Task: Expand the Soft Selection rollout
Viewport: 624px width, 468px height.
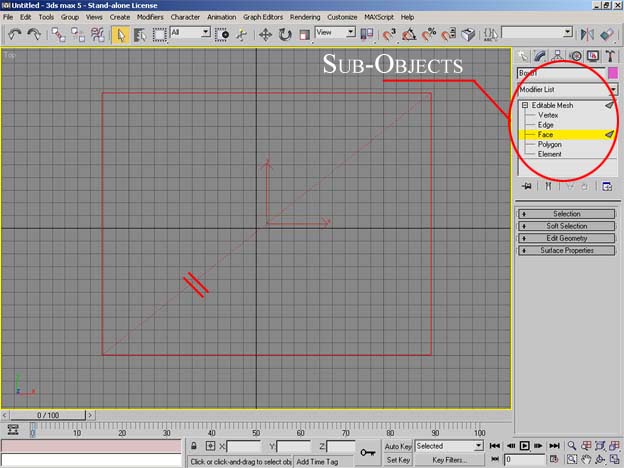Action: click(567, 226)
